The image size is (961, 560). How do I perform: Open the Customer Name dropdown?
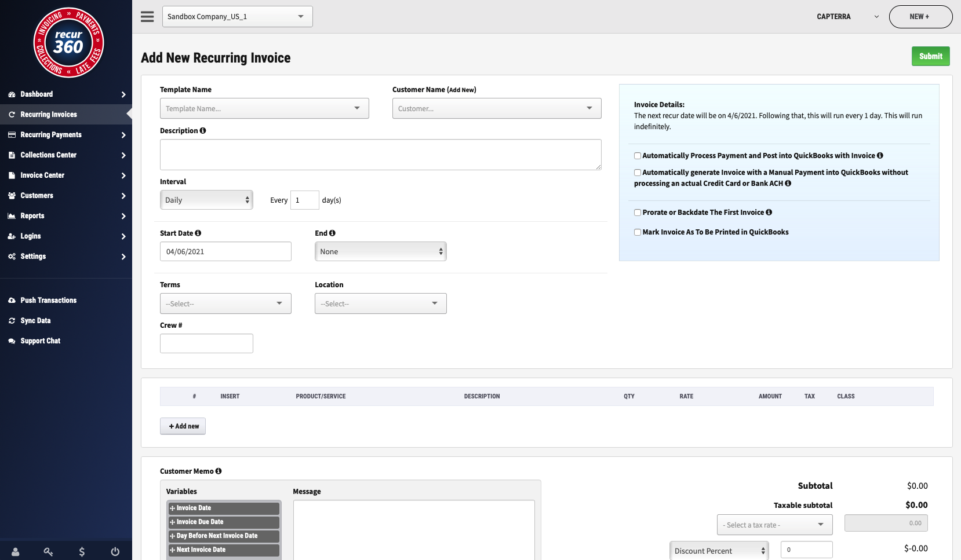coord(496,108)
